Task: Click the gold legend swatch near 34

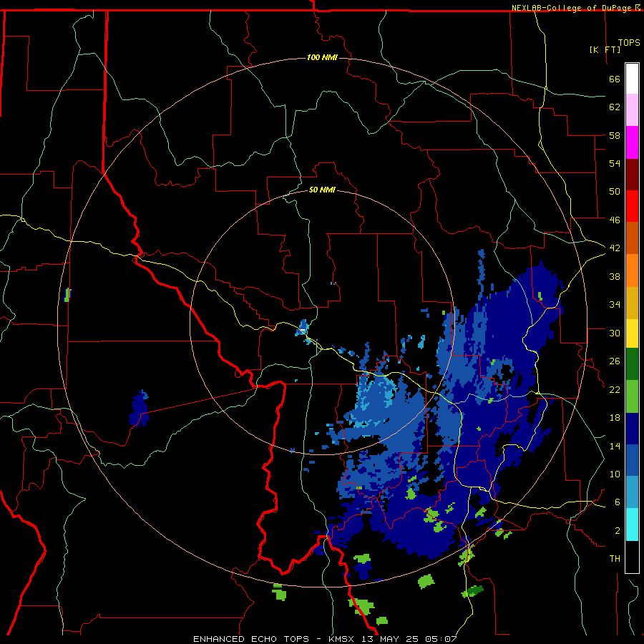Action: [x=632, y=303]
